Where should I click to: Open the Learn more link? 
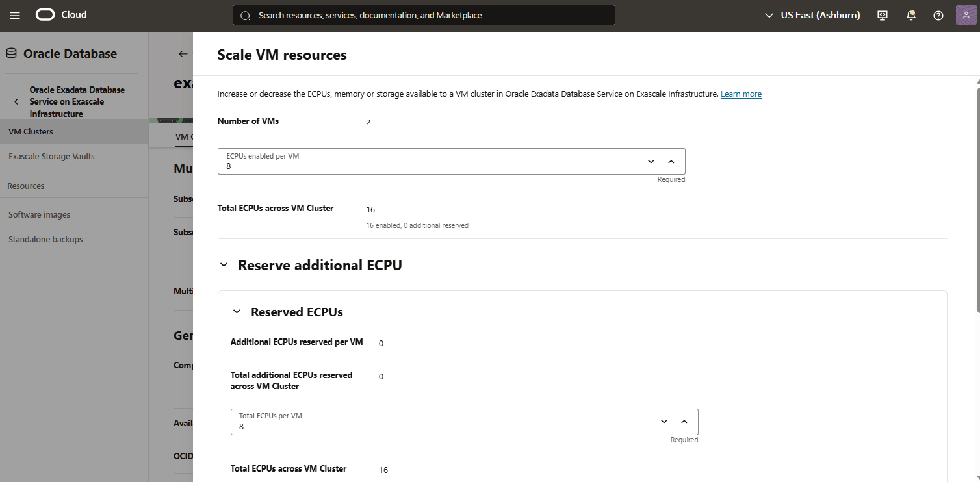[740, 94]
